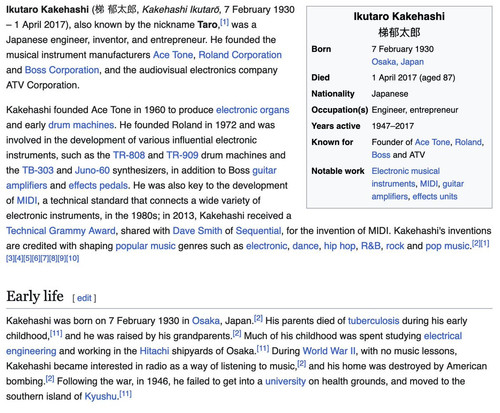The height and width of the screenshot is (413, 500).
Task: Jump to citation [4] below the intro
Action: [19, 258]
